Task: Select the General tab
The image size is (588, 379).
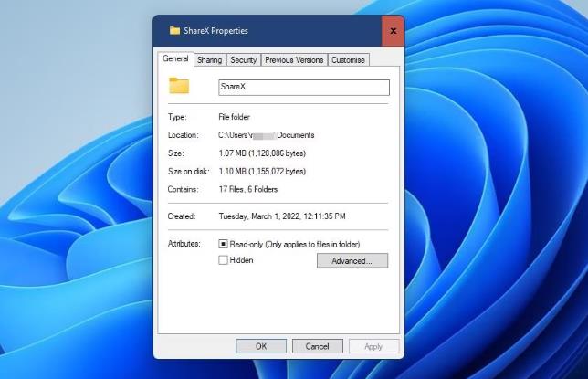Action: pyautogui.click(x=175, y=59)
